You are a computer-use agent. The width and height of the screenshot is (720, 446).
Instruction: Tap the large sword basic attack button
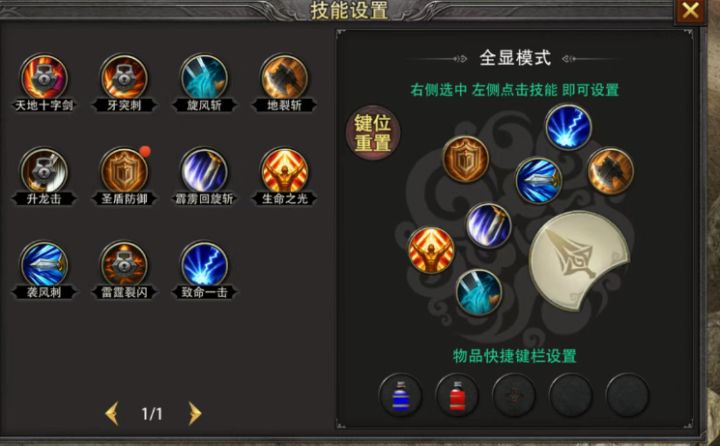point(579,261)
